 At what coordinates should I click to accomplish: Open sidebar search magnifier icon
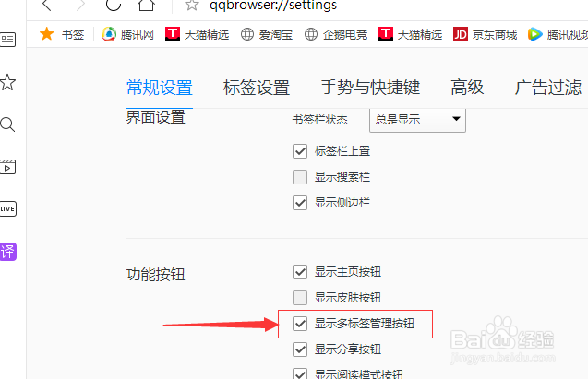[7, 124]
